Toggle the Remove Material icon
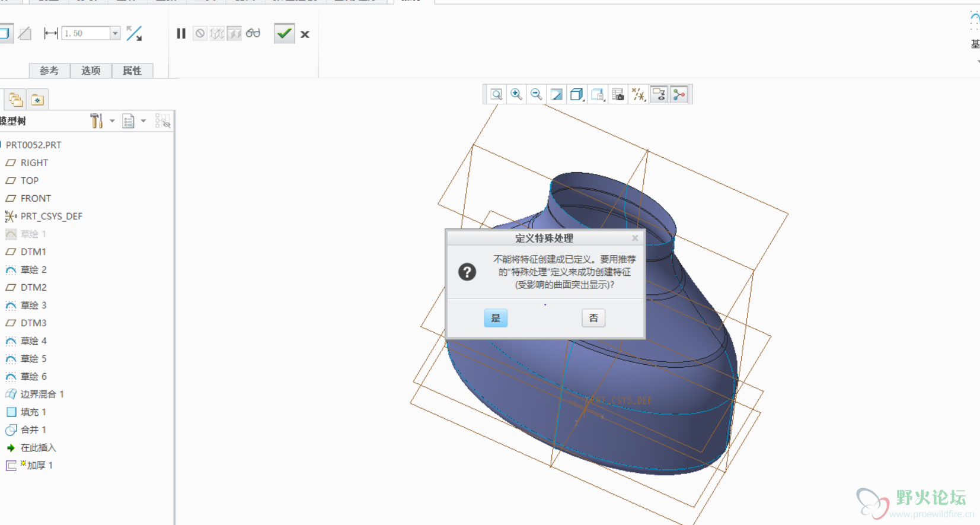The height and width of the screenshot is (525, 980). pyautogui.click(x=24, y=33)
